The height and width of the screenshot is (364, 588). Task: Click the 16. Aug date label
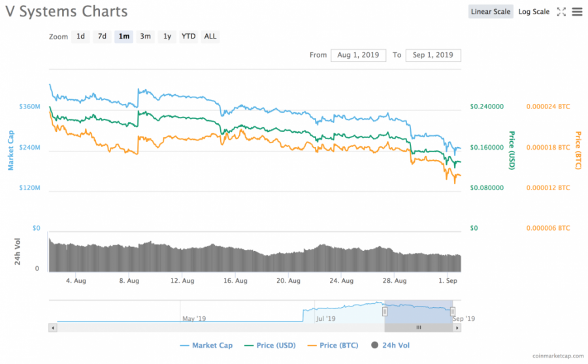tap(235, 281)
